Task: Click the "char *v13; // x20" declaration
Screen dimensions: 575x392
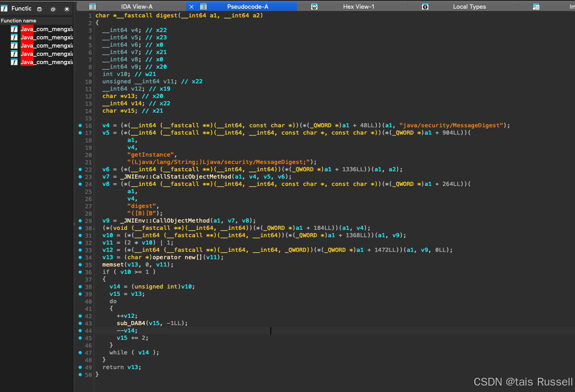Action: click(x=133, y=96)
